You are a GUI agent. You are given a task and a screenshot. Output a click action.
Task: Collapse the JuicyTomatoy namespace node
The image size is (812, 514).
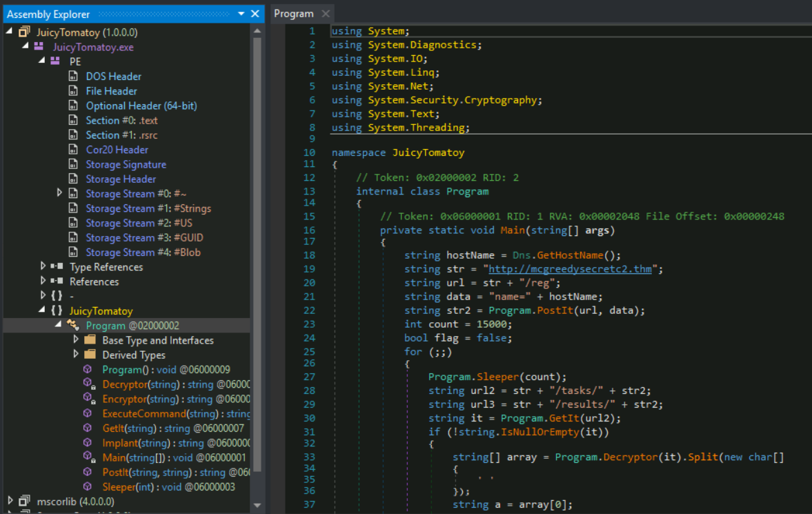pos(42,310)
